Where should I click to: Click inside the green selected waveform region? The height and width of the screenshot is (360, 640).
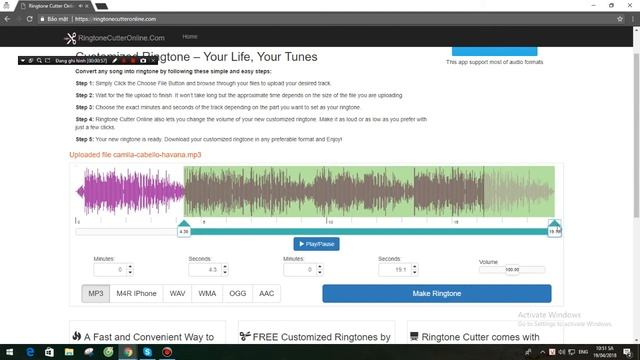pos(369,191)
